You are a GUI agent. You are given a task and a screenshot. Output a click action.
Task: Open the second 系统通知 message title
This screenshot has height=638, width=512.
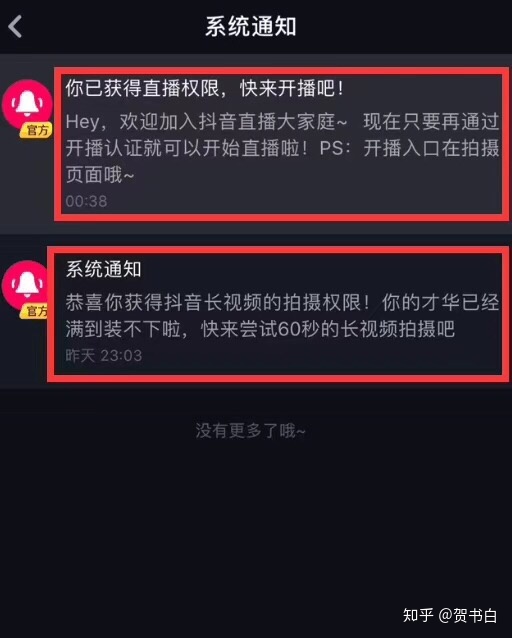(103, 269)
